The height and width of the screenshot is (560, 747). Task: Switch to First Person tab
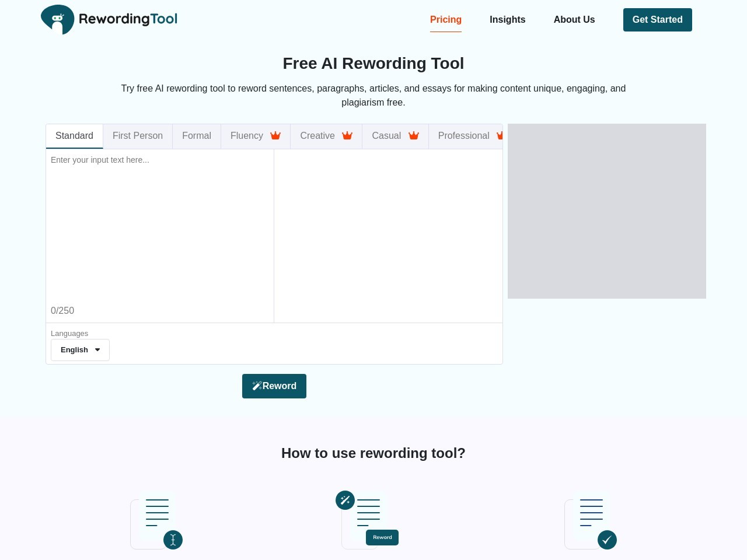tap(138, 136)
